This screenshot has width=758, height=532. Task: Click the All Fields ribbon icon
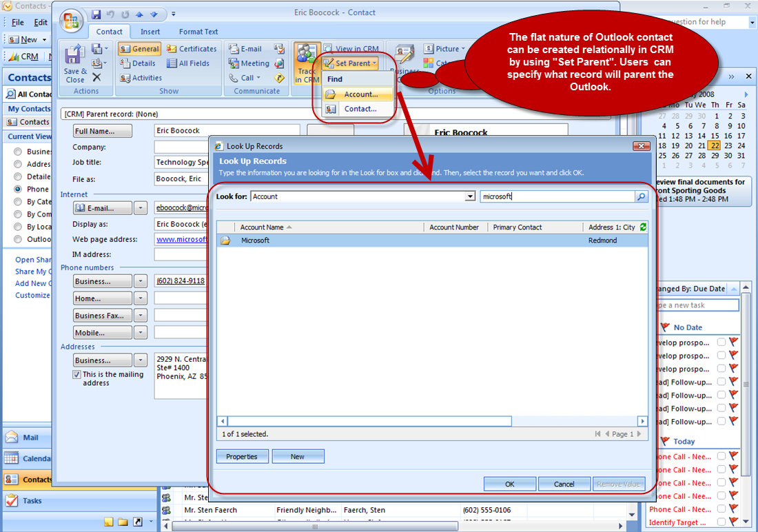(x=172, y=63)
